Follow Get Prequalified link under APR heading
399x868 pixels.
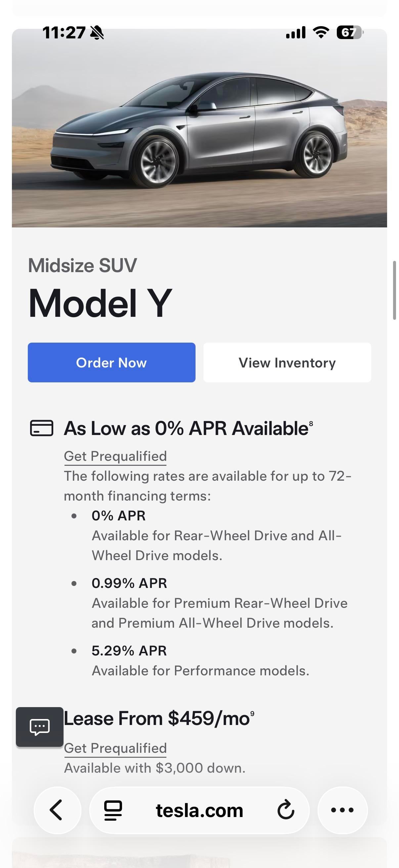pyautogui.click(x=115, y=456)
